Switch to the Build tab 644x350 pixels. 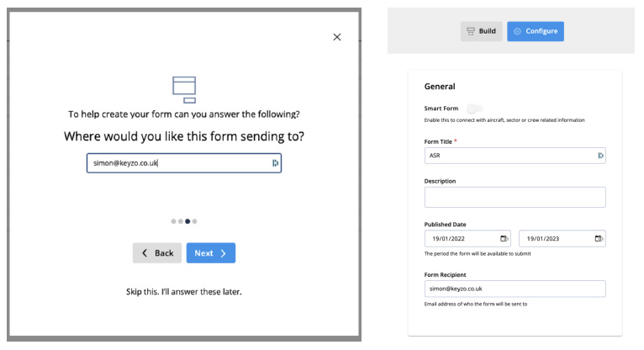point(482,31)
